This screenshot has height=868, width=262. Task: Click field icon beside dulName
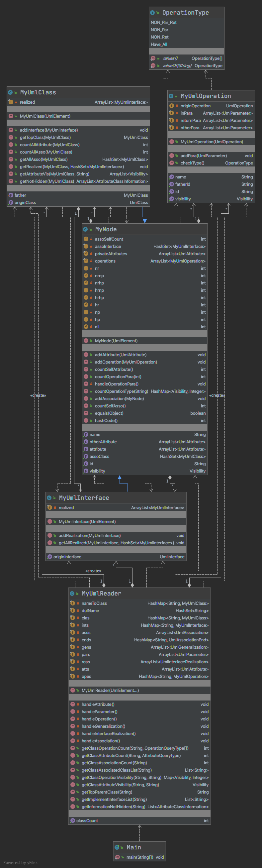(72, 610)
